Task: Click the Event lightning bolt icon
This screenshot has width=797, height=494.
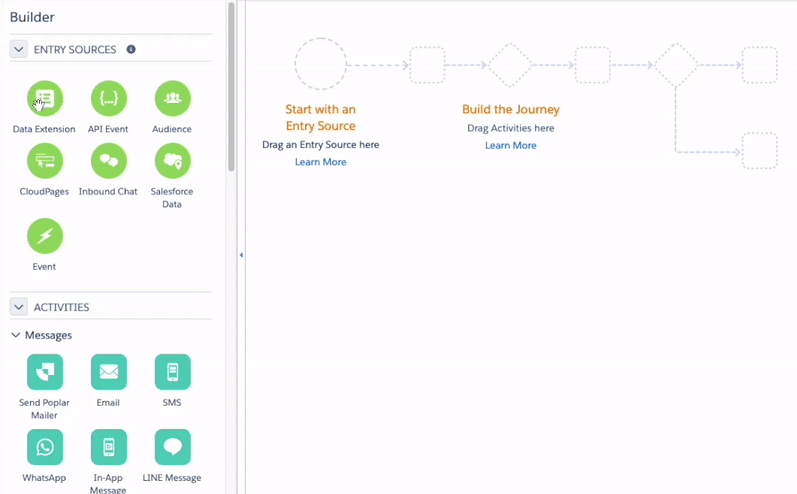Action: [44, 236]
